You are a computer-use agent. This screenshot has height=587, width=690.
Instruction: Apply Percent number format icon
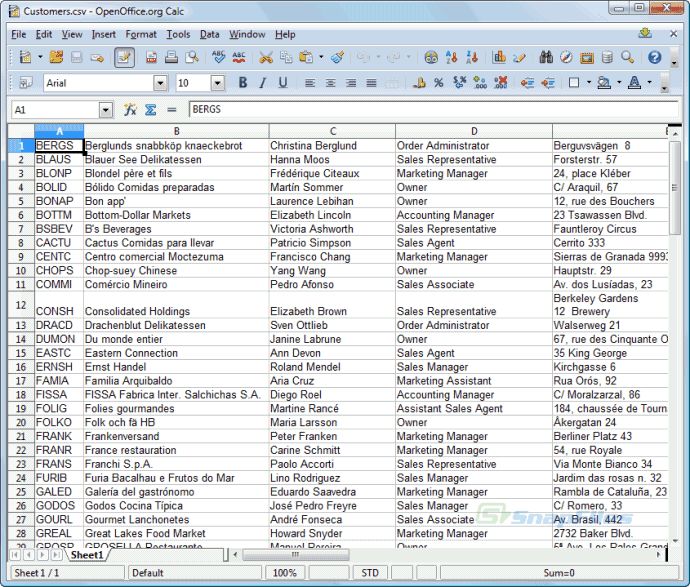439,83
